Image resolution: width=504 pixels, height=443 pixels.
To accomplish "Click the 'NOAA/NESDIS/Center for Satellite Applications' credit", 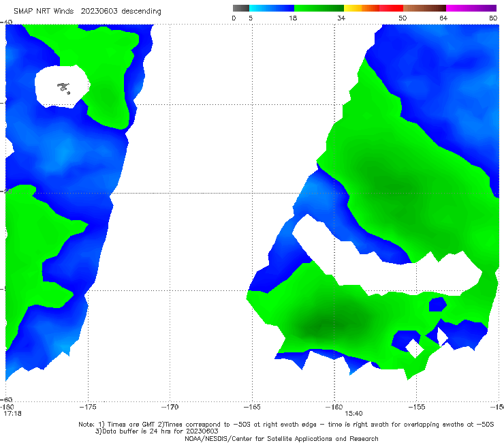I will [281, 439].
